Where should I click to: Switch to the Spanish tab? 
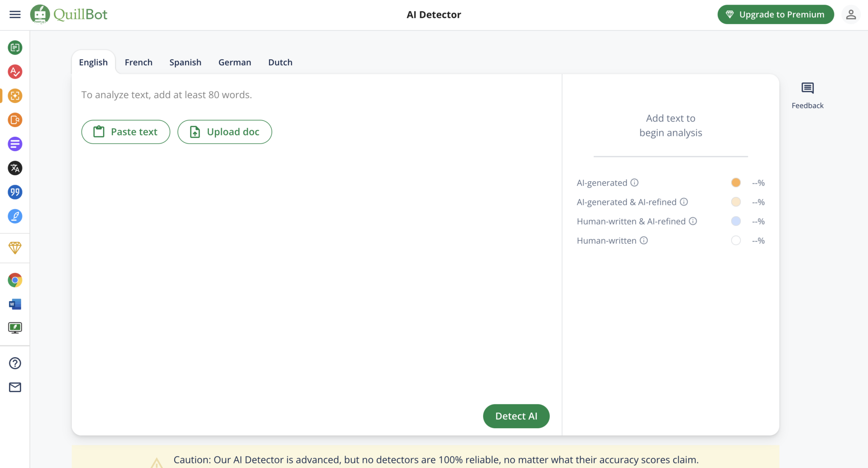[x=185, y=62]
